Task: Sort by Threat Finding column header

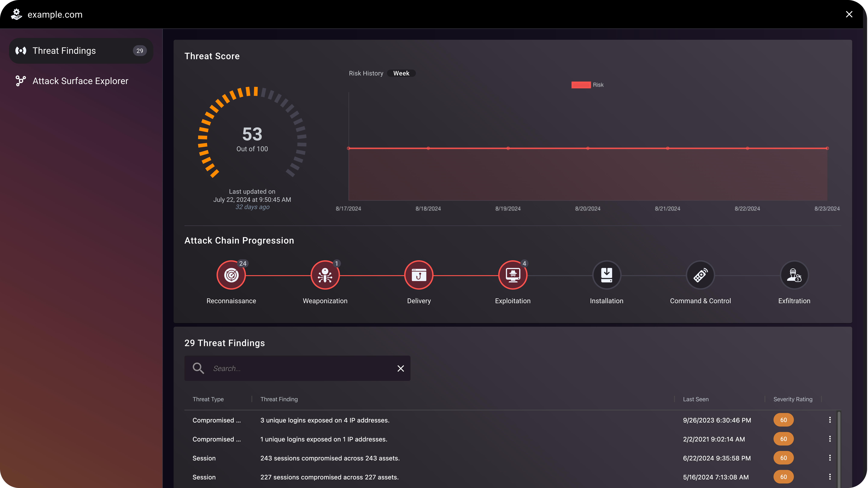Action: 279,399
